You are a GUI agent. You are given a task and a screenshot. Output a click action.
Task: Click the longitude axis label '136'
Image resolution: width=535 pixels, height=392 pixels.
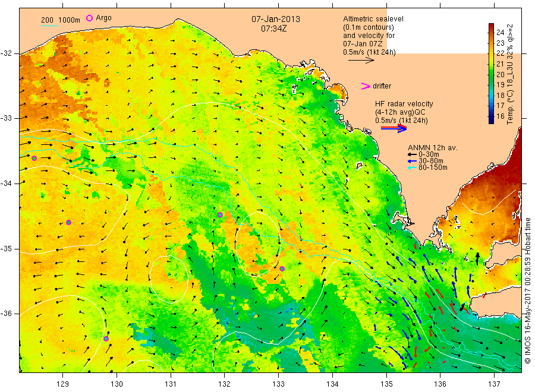pyautogui.click(x=440, y=384)
